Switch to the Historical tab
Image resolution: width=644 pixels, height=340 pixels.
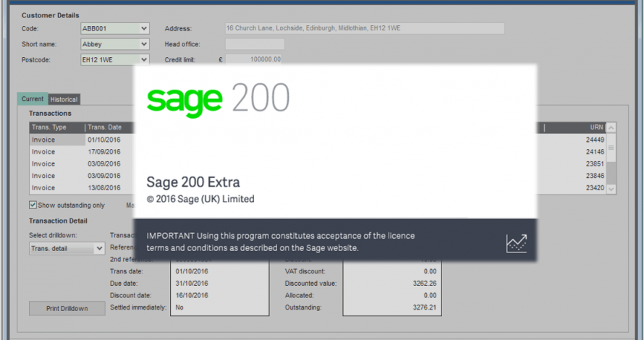[64, 99]
